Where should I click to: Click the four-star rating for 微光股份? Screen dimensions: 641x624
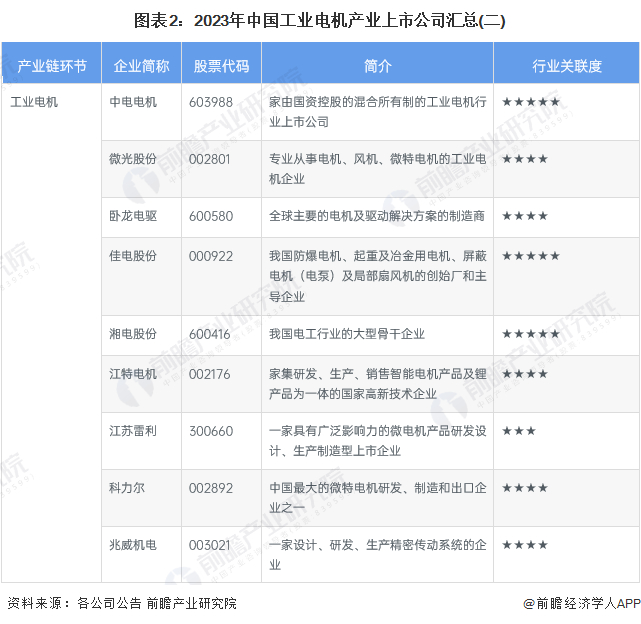pyautogui.click(x=524, y=159)
